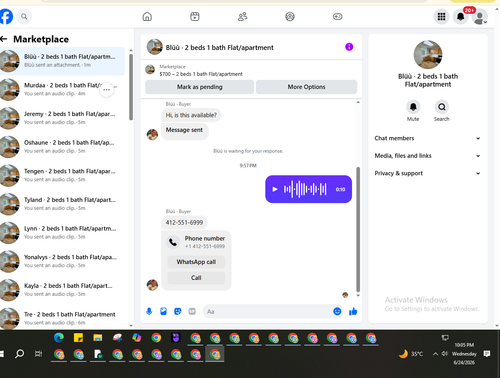Open the emoji picker smiley
The height and width of the screenshot is (378, 500).
[x=337, y=311]
